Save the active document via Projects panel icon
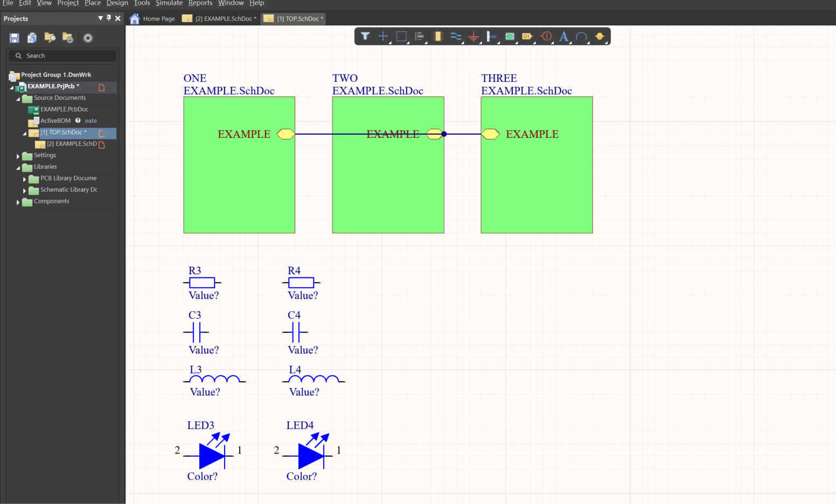This screenshot has height=504, width=836. point(14,37)
